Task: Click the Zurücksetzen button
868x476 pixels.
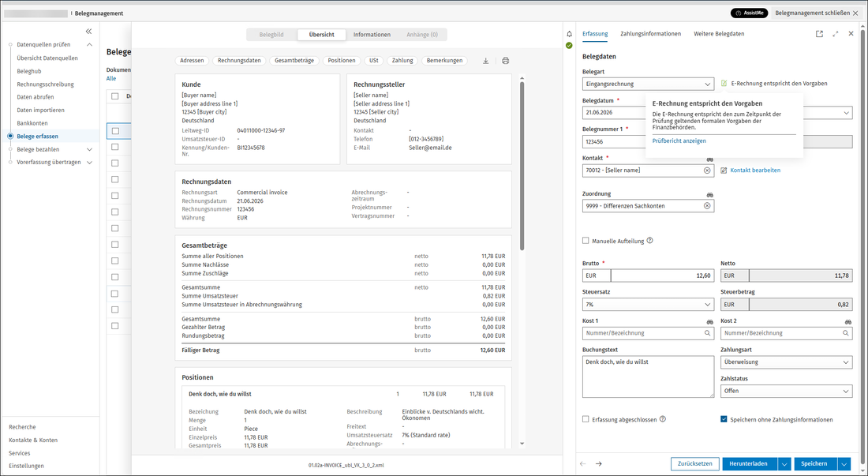Action: [x=694, y=464]
